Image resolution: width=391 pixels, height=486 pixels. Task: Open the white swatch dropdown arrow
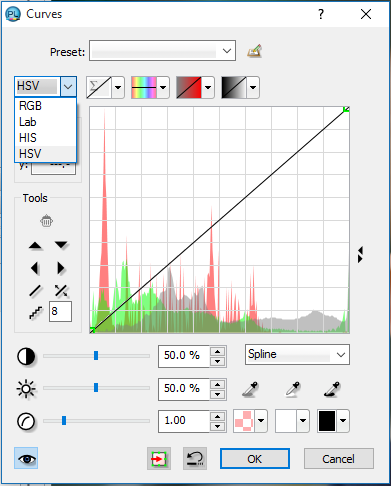(303, 421)
